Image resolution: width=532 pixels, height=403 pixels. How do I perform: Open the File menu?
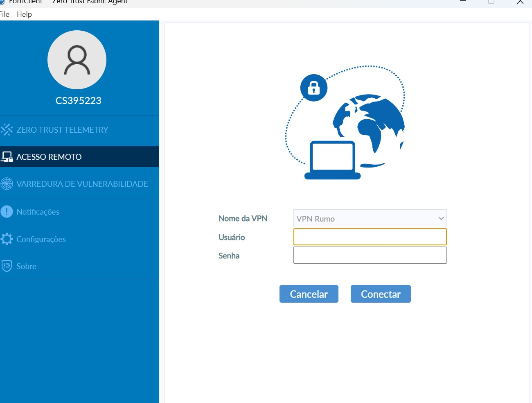5,14
